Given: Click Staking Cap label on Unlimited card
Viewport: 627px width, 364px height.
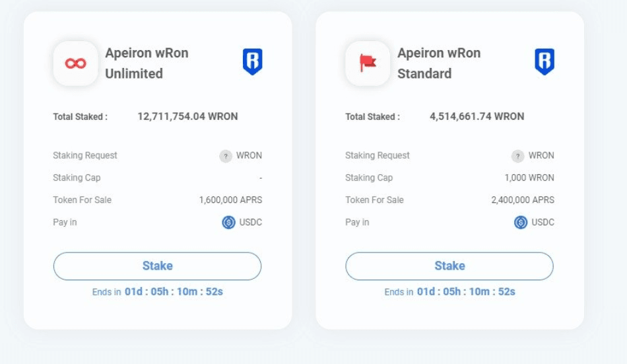Looking at the screenshot, I should tap(77, 178).
